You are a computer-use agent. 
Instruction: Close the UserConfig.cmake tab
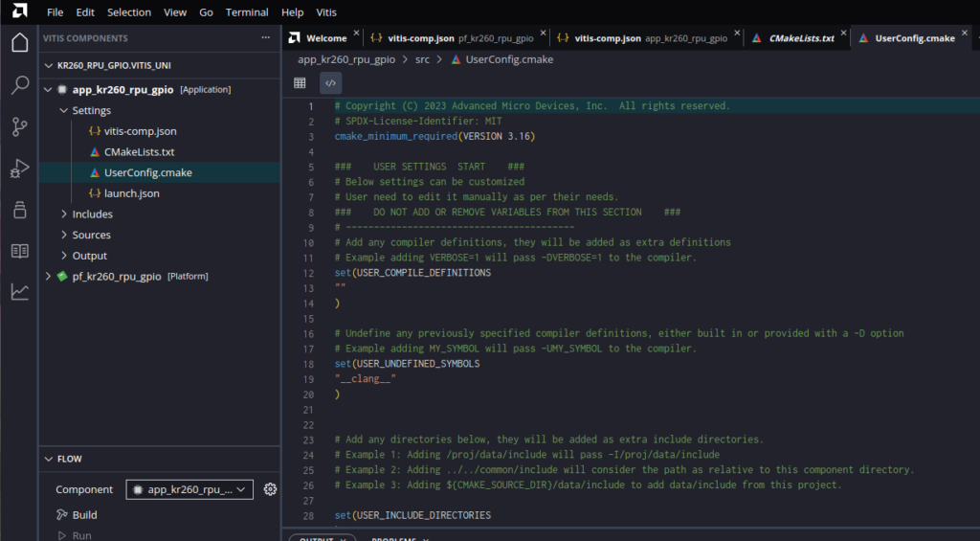[965, 33]
